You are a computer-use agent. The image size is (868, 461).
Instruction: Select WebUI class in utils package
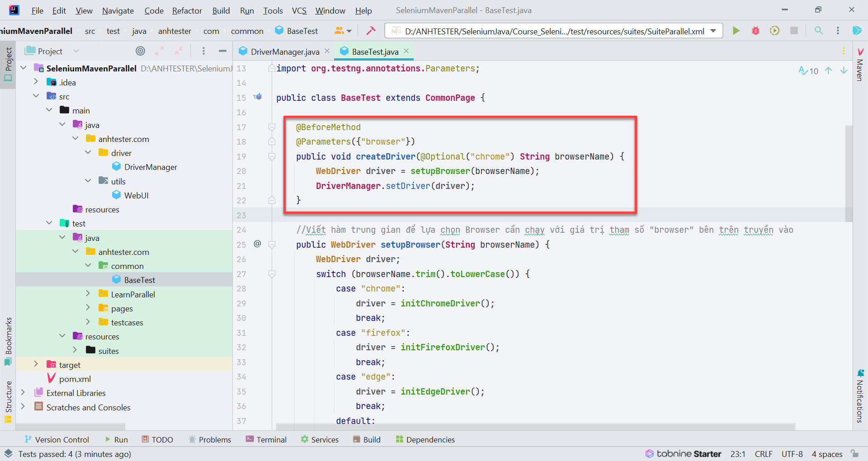click(136, 195)
